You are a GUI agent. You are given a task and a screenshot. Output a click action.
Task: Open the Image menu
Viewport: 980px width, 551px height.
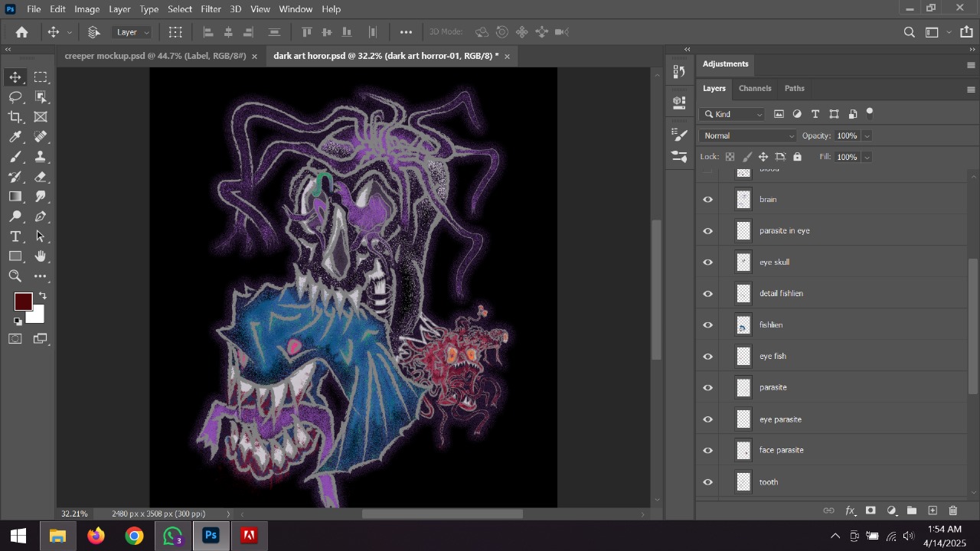[x=87, y=9]
